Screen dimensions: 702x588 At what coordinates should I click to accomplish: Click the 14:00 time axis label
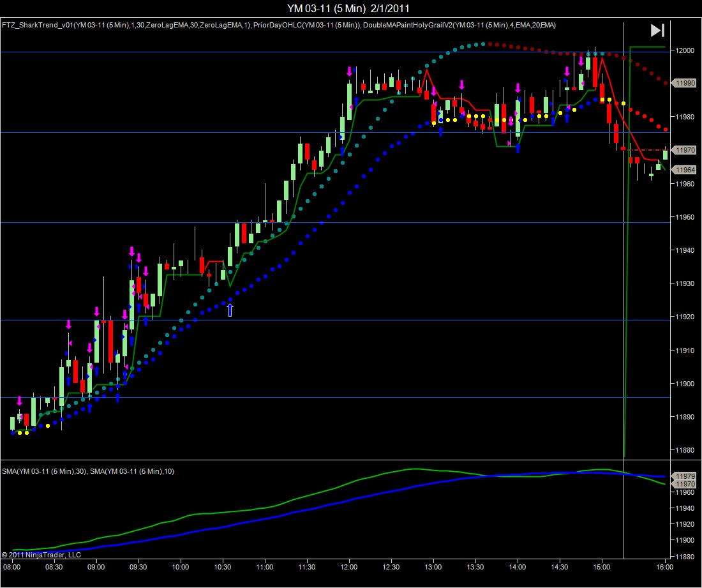click(x=517, y=567)
